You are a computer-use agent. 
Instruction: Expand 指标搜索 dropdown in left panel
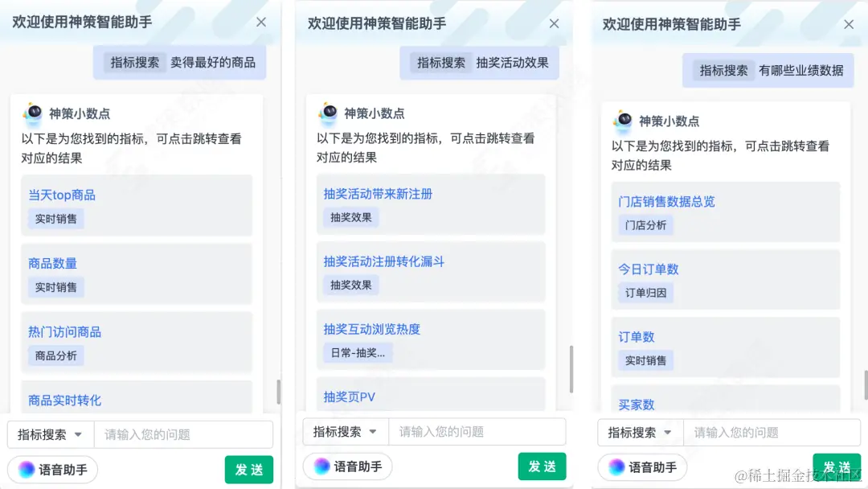click(x=51, y=435)
